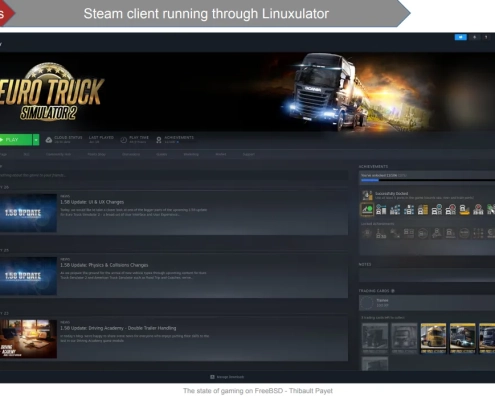Open the yellow truck trading card
The image size is (495, 400).
point(433,338)
